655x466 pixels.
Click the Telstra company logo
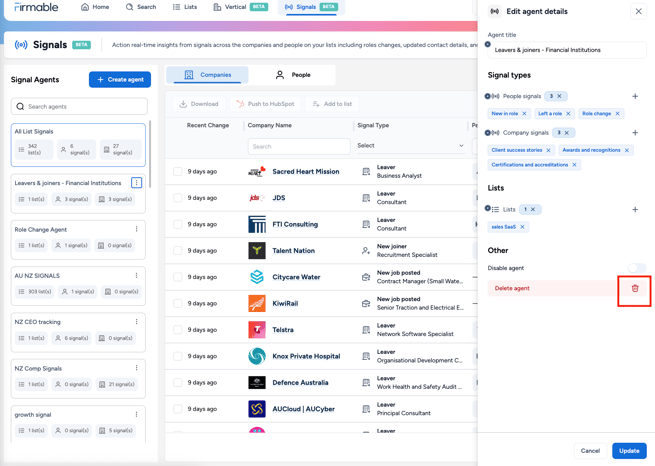(257, 330)
